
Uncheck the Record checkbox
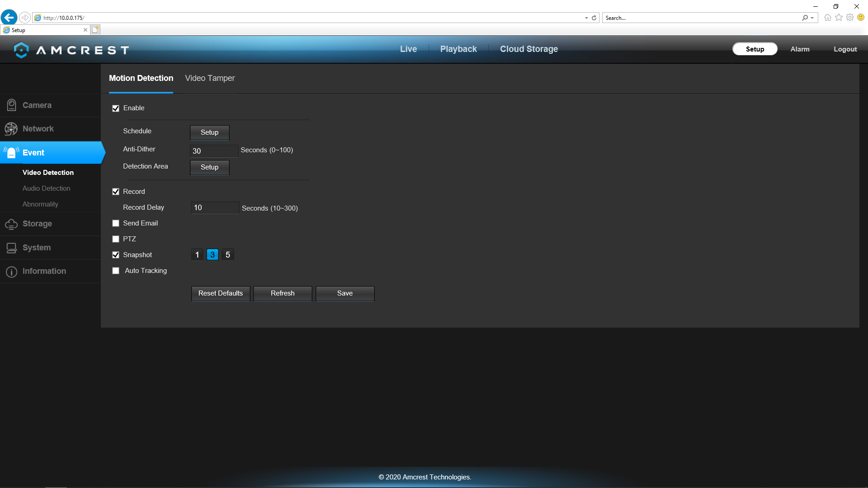(x=116, y=192)
